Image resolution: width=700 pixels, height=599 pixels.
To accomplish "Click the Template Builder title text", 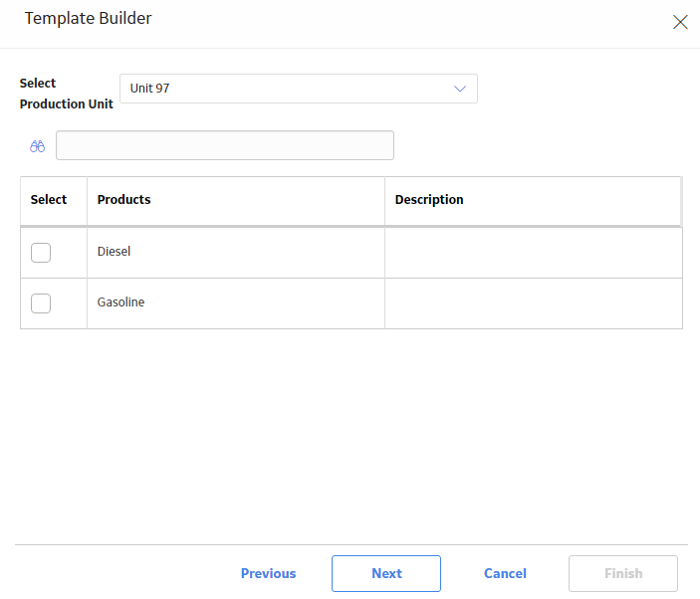I will coord(88,18).
